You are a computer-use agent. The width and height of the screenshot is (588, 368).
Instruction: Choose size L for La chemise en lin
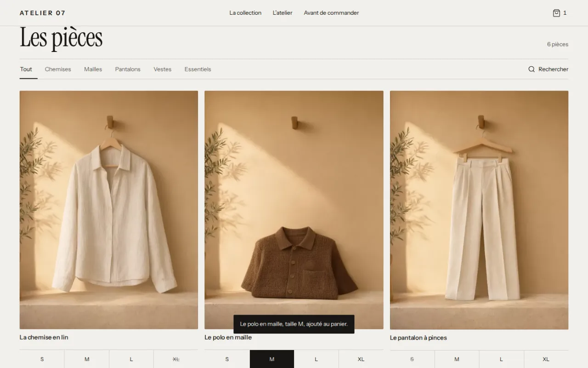coord(131,359)
